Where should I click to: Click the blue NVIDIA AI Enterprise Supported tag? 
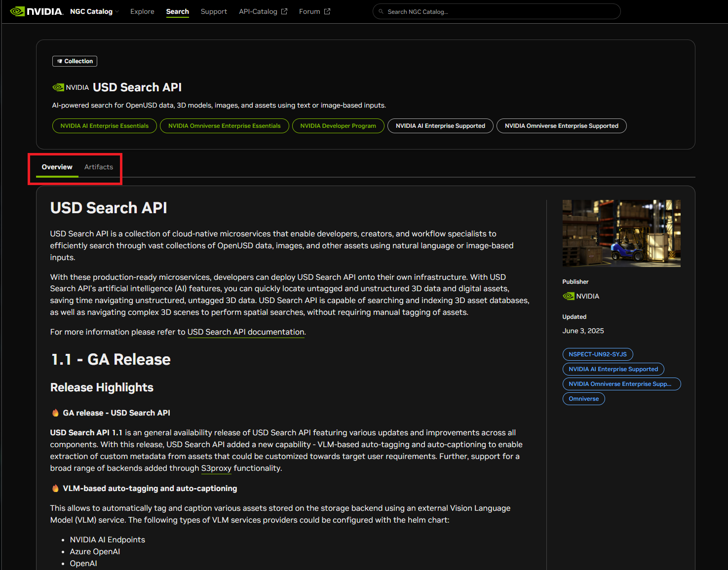613,369
